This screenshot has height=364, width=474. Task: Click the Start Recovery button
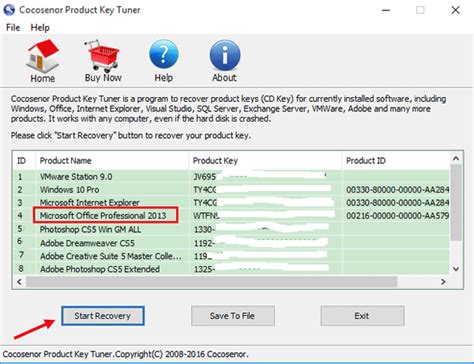coord(103,316)
